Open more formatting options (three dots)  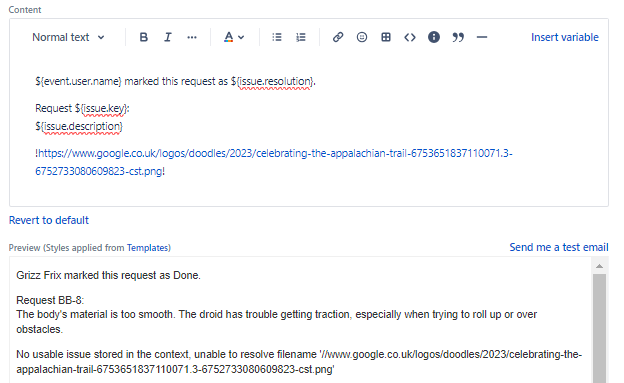[192, 37]
